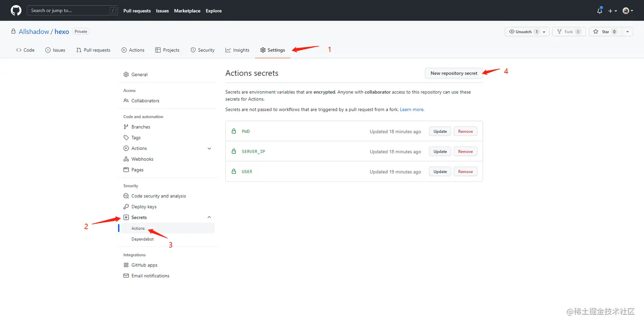
Task: Click the Code security and analysis icon
Action: (x=126, y=196)
